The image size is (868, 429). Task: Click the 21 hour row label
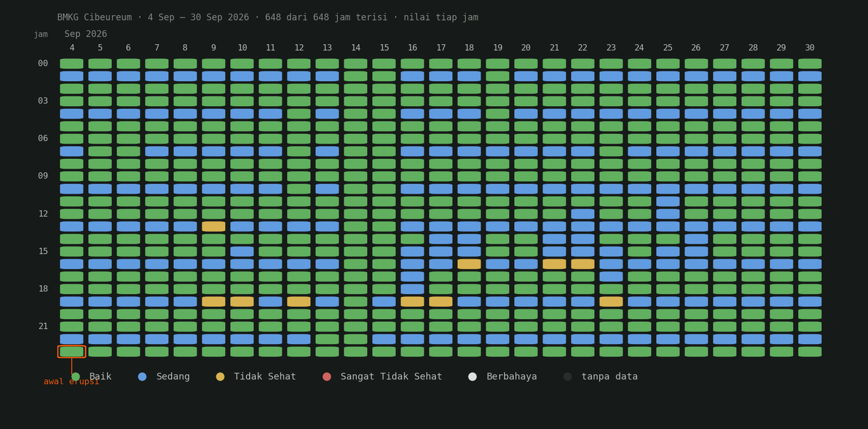(43, 326)
